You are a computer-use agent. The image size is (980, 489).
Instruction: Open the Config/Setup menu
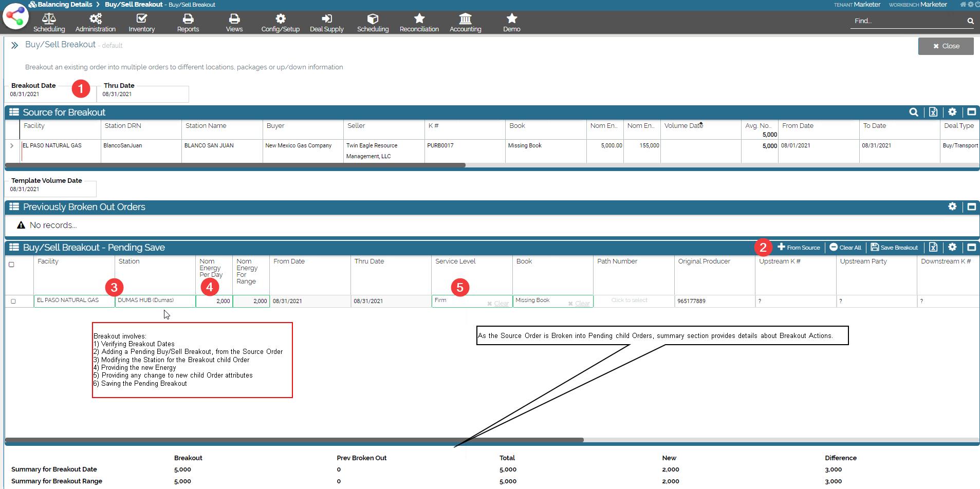[280, 23]
